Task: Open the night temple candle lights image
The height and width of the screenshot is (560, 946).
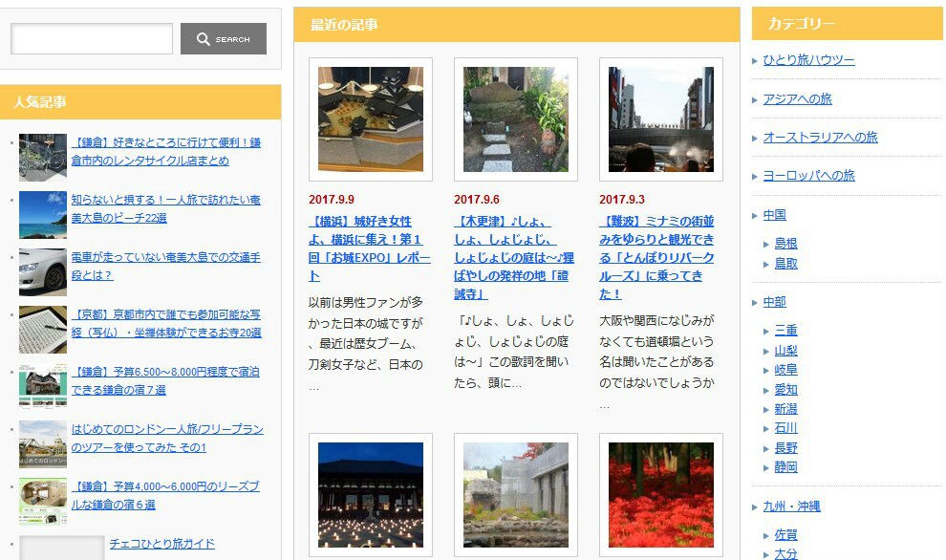Action: click(371, 495)
